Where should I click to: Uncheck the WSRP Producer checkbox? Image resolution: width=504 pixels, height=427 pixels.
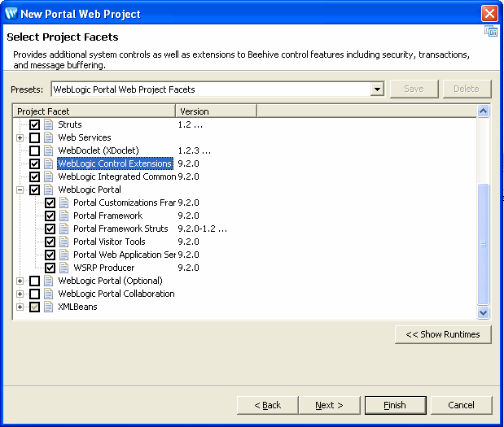pos(50,268)
